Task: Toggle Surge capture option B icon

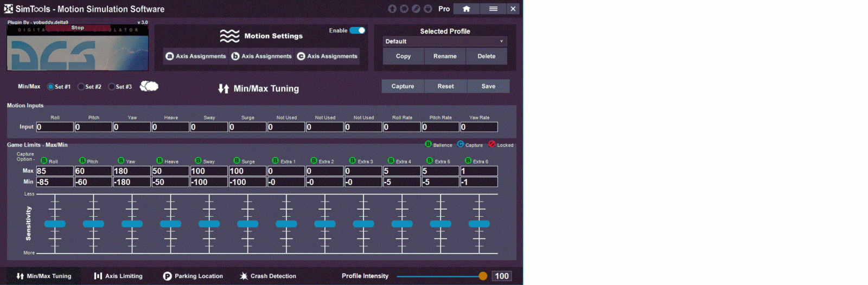Action: (237, 160)
